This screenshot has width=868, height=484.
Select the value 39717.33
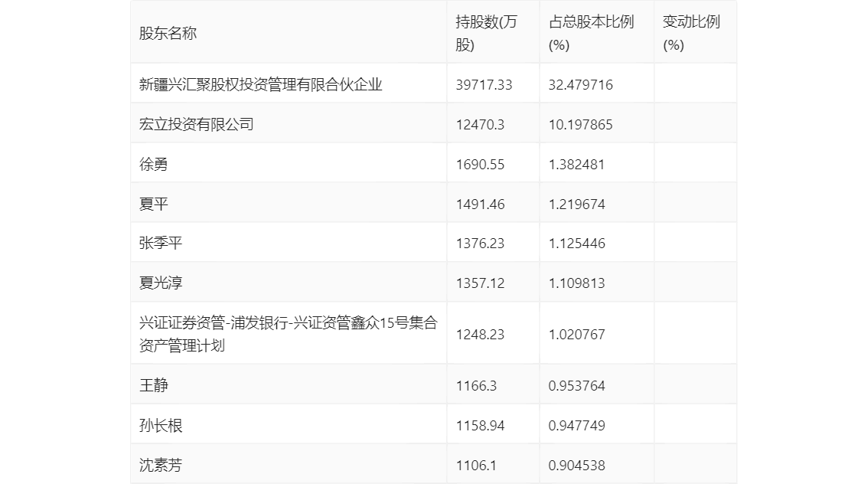[x=484, y=85]
